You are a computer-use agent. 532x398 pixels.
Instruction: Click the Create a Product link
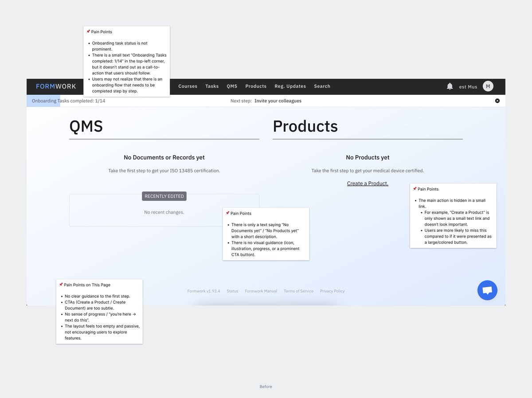pyautogui.click(x=368, y=183)
